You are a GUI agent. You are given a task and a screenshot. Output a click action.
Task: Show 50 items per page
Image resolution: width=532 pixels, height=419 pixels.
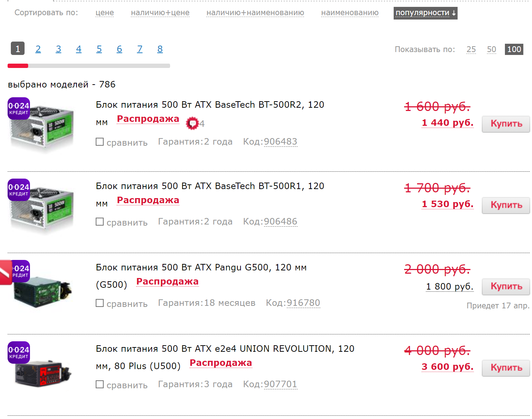491,49
